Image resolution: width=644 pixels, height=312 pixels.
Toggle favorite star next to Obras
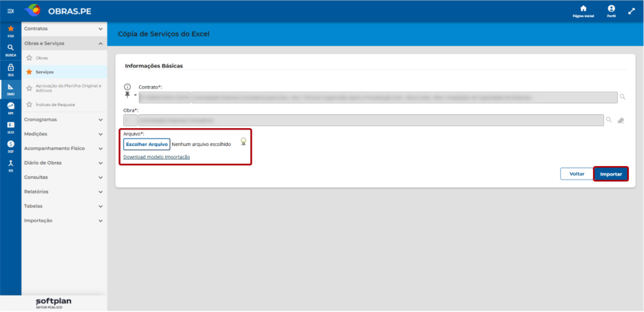tap(29, 58)
